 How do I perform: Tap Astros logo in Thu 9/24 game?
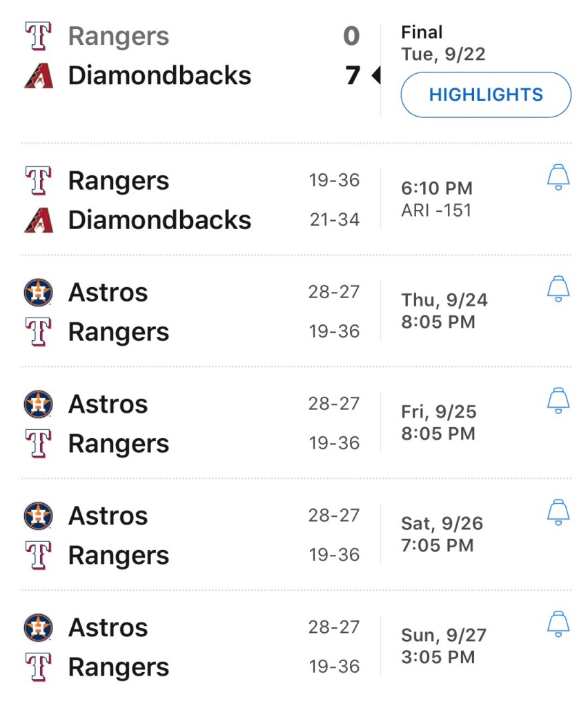pos(38,293)
